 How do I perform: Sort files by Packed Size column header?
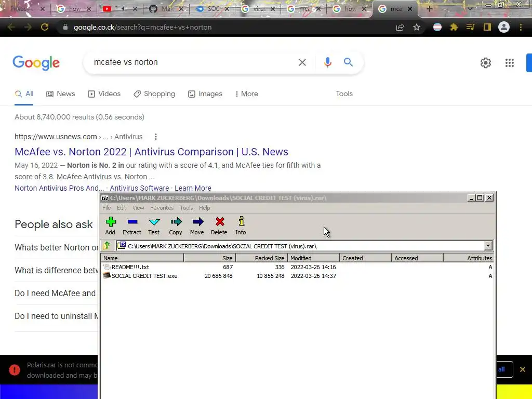[x=262, y=258]
